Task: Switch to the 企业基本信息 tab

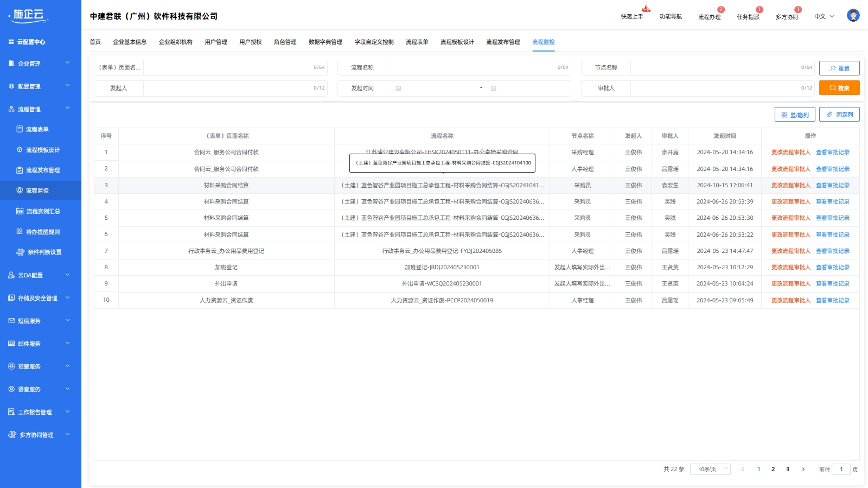Action: [x=130, y=42]
